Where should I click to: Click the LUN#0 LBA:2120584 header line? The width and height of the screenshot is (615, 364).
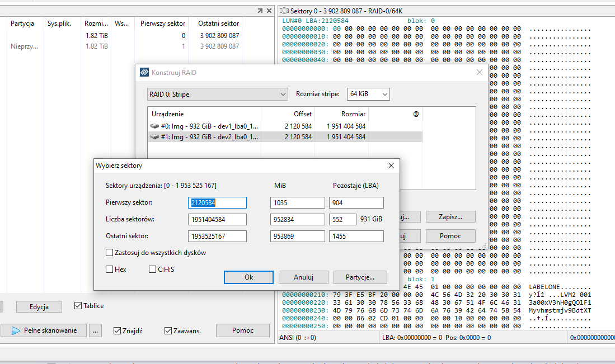(315, 21)
